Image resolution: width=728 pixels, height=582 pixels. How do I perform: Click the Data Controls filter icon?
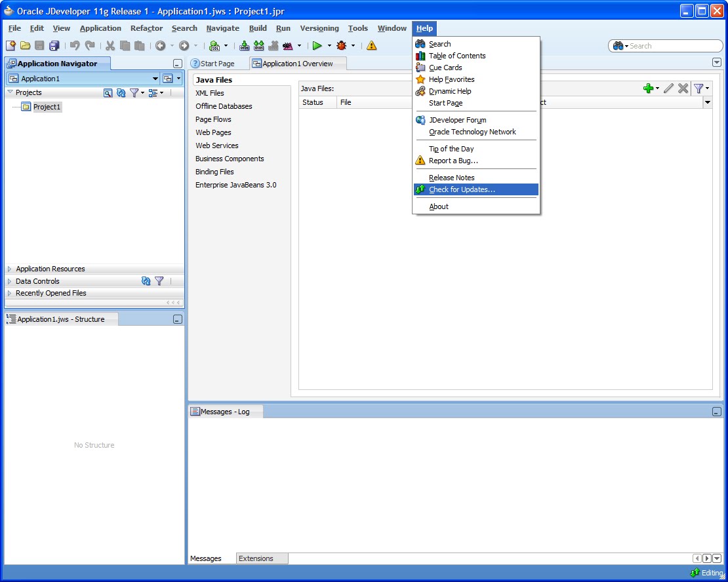(159, 281)
